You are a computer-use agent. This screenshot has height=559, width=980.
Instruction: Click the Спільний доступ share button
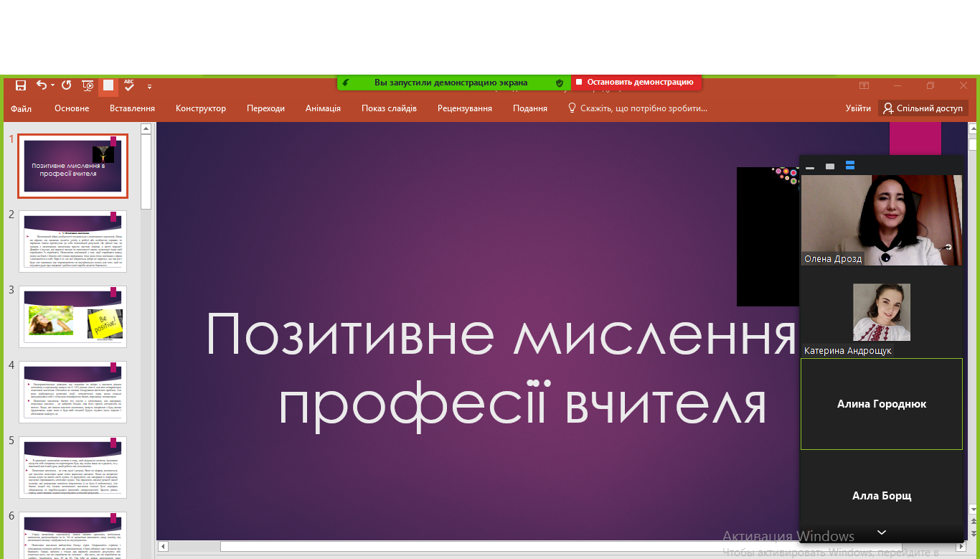click(923, 108)
